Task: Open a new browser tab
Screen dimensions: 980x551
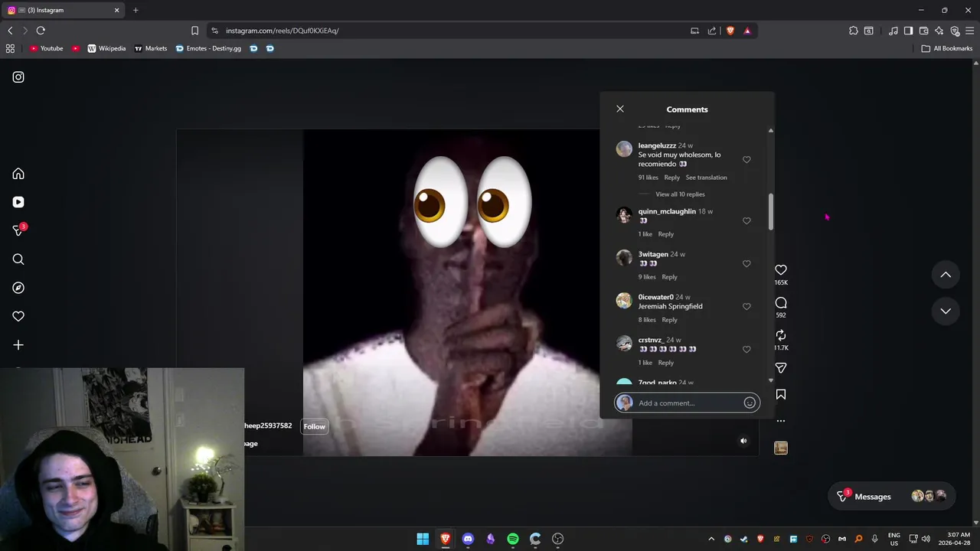Action: click(x=136, y=10)
